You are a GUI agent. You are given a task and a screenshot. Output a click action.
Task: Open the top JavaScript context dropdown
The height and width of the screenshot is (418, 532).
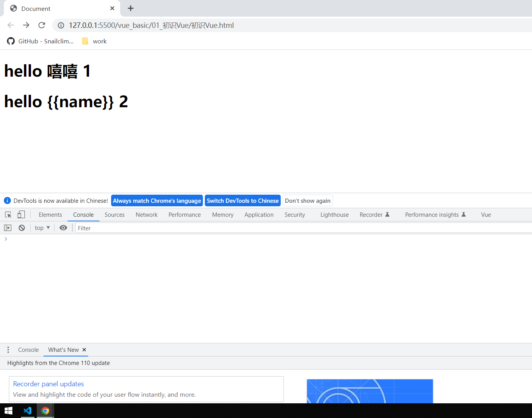42,228
